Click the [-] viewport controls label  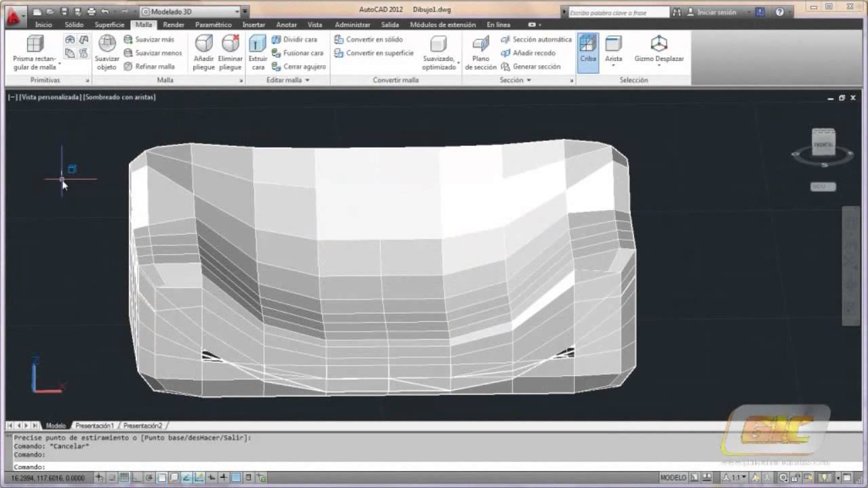click(12, 97)
